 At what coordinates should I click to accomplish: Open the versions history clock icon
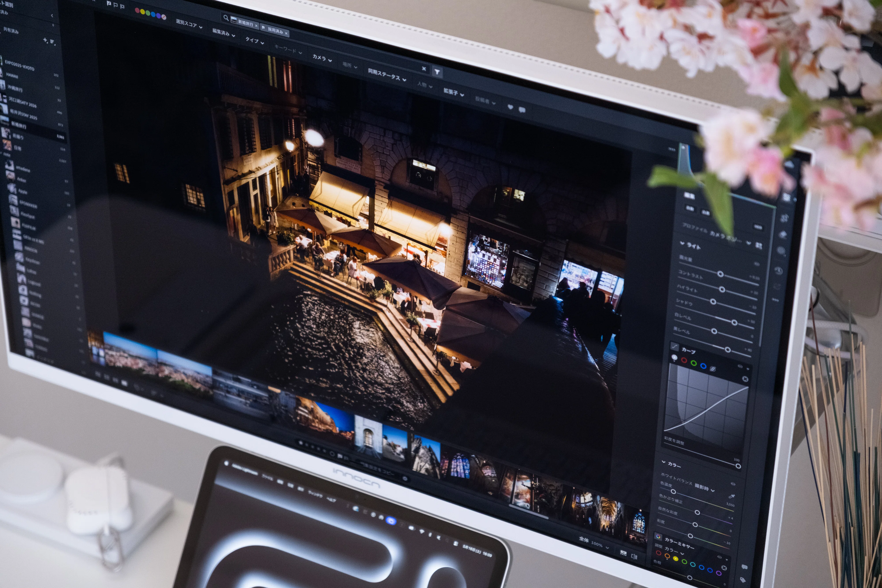[x=779, y=271]
